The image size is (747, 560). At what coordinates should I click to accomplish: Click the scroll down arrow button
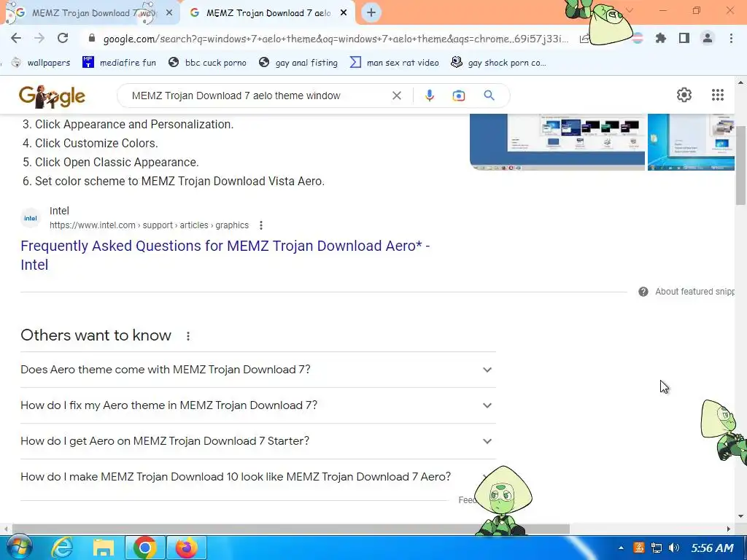(x=741, y=516)
